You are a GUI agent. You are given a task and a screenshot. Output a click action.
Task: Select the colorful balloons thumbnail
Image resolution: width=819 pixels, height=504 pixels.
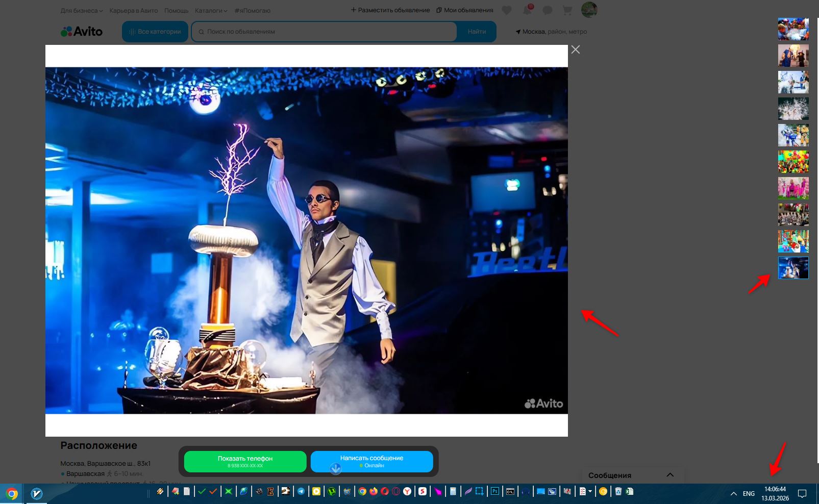(x=793, y=162)
